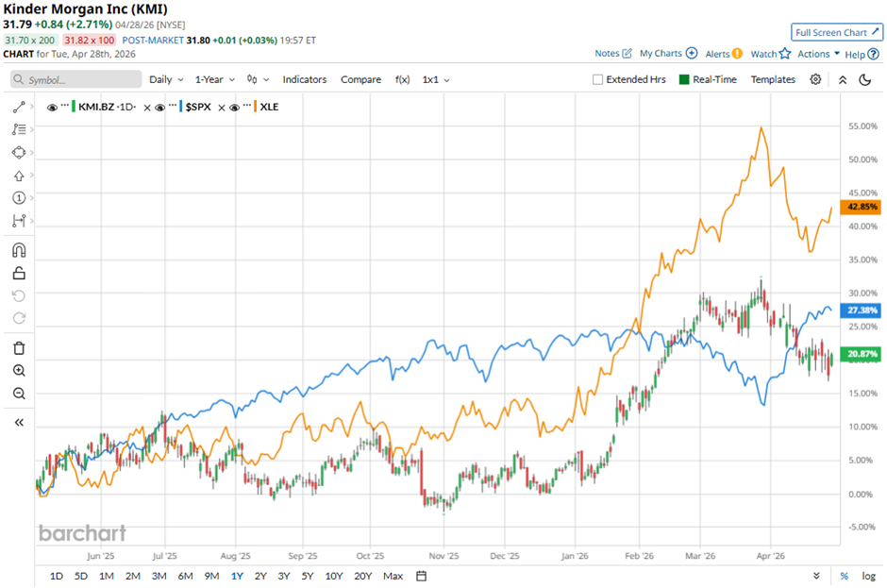The width and height of the screenshot is (887, 588).
Task: Open the My Charts link
Action: pyautogui.click(x=667, y=54)
